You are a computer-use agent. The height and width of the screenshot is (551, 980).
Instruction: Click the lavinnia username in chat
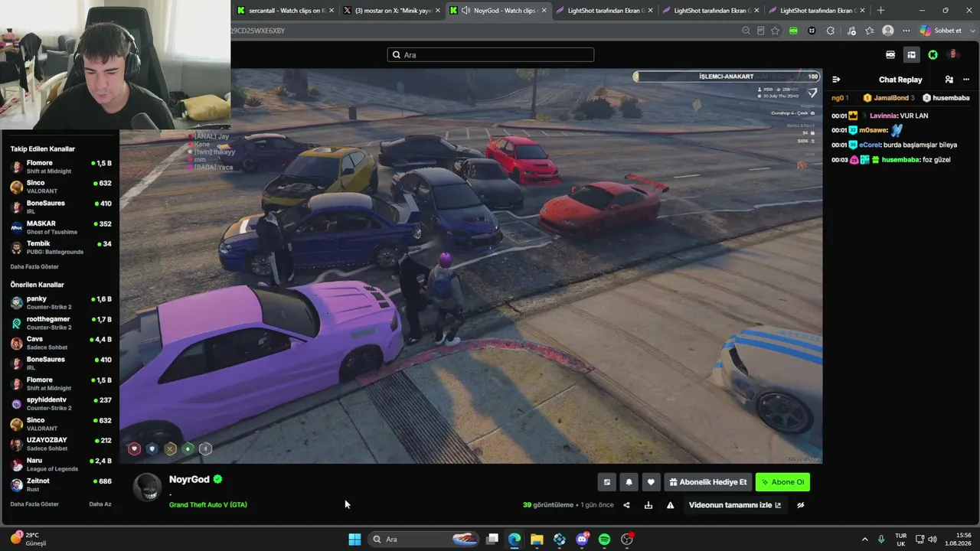click(884, 116)
